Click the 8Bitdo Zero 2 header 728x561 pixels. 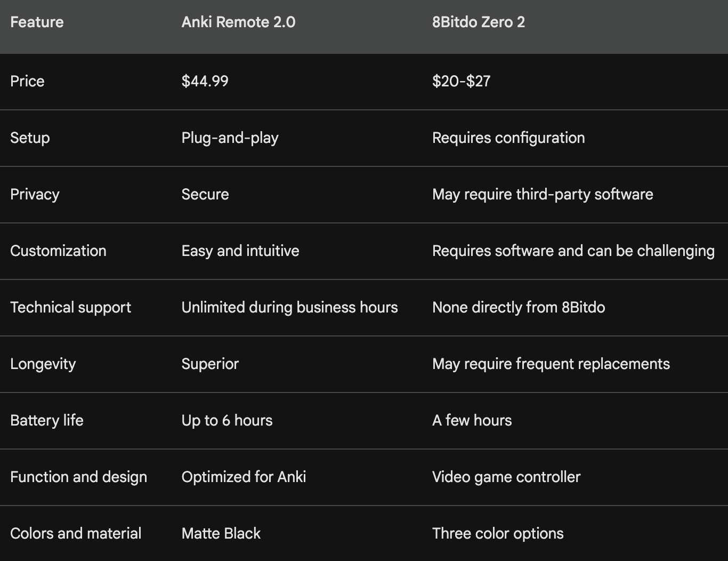point(479,22)
